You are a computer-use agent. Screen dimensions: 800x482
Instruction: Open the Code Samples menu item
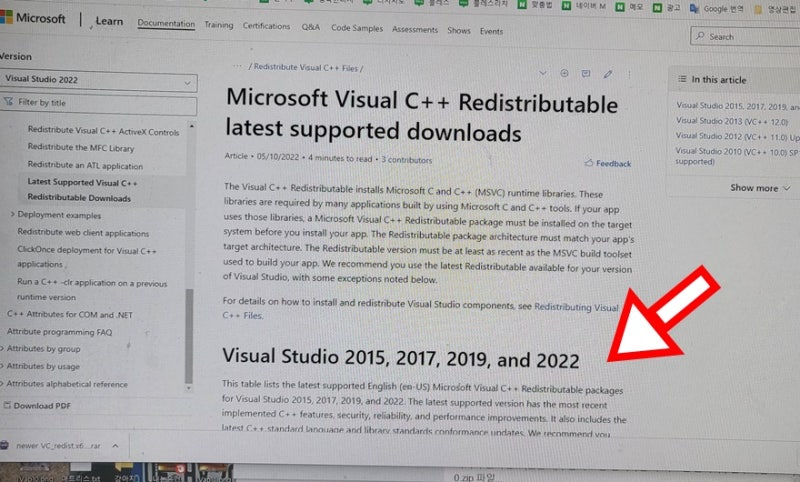[x=357, y=29]
